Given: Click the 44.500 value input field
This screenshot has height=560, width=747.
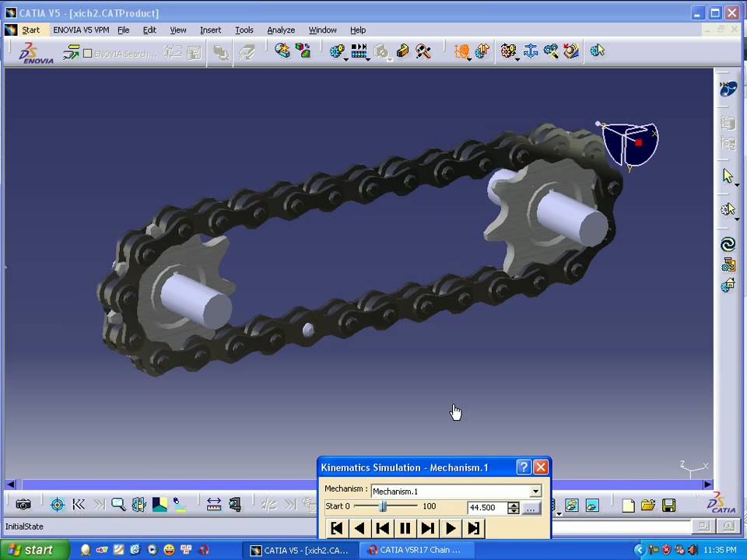Looking at the screenshot, I should point(487,508).
